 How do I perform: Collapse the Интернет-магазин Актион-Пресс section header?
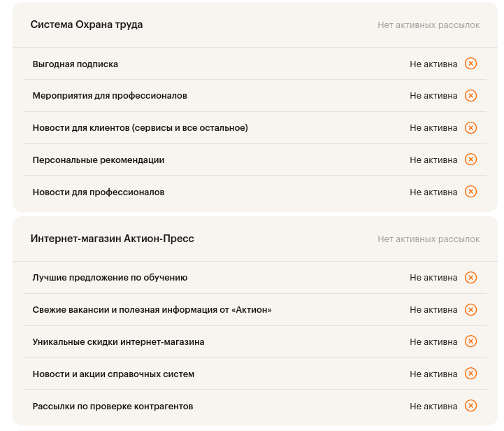pyautogui.click(x=112, y=239)
